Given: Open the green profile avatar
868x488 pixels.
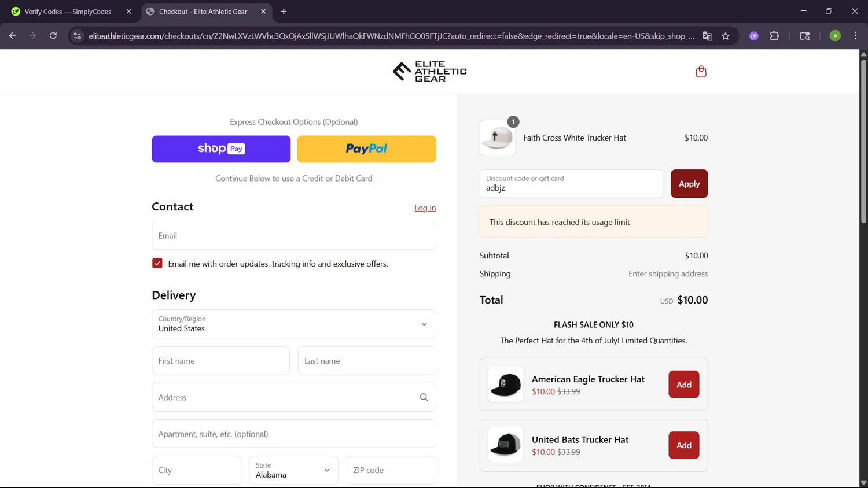Looking at the screenshot, I should (x=835, y=36).
